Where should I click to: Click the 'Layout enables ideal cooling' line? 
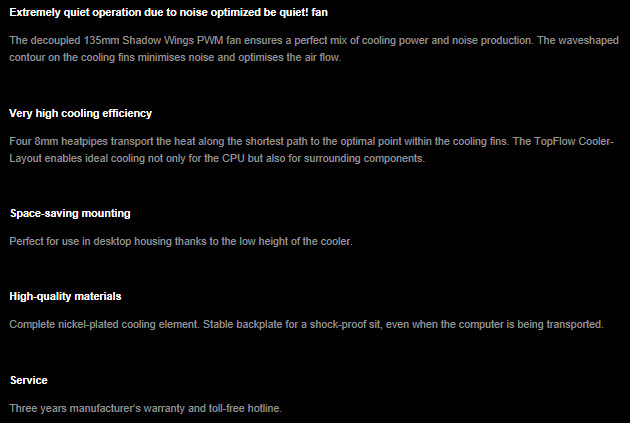217,159
